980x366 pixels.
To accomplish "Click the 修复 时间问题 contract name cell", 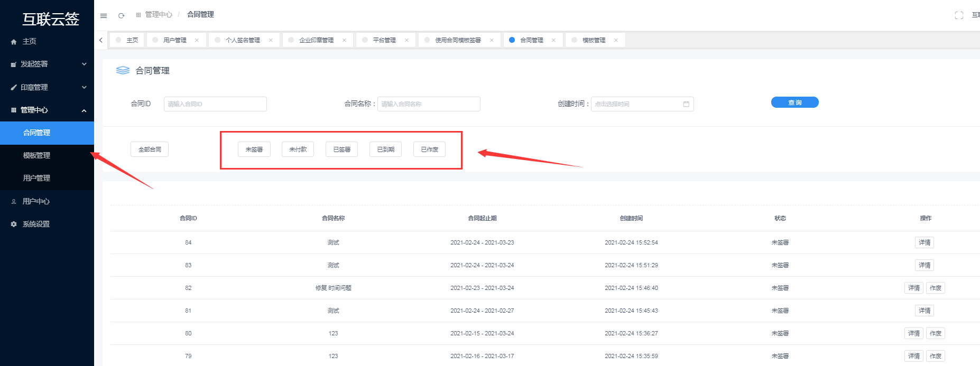I will click(333, 288).
